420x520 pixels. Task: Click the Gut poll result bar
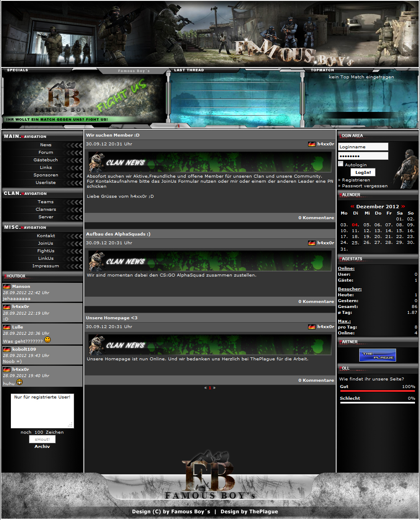pos(377,391)
